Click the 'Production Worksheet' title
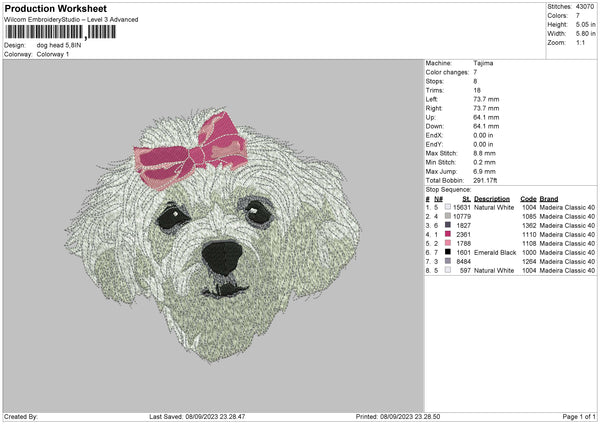Viewport: 600px width, 424px height. click(55, 8)
